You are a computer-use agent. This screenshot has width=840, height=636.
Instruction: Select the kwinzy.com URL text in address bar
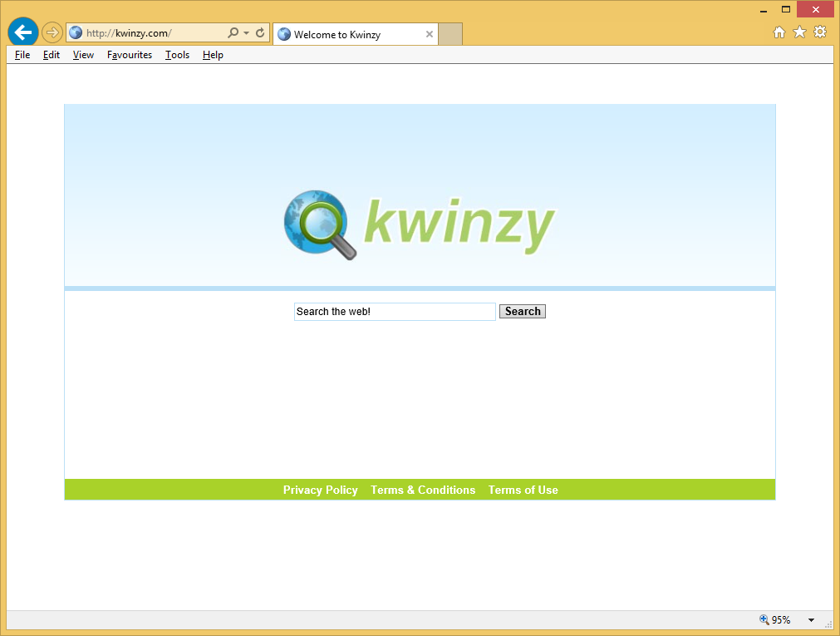(x=129, y=33)
